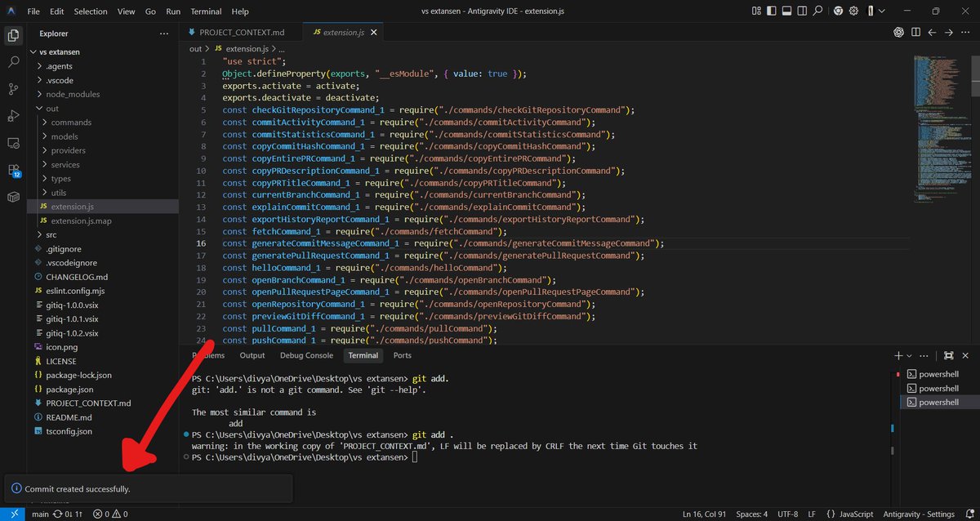Change indentation via Spaces: 4
This screenshot has width=980, height=521.
point(751,514)
